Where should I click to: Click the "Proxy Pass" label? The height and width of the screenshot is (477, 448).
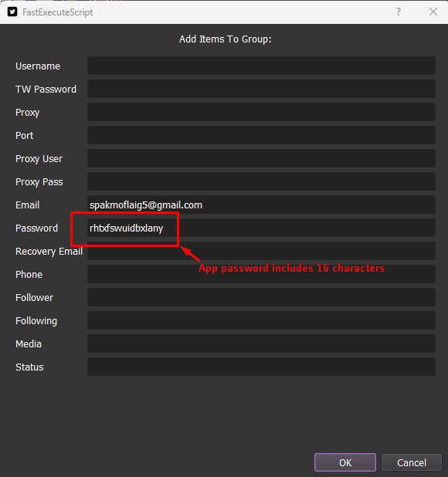39,182
